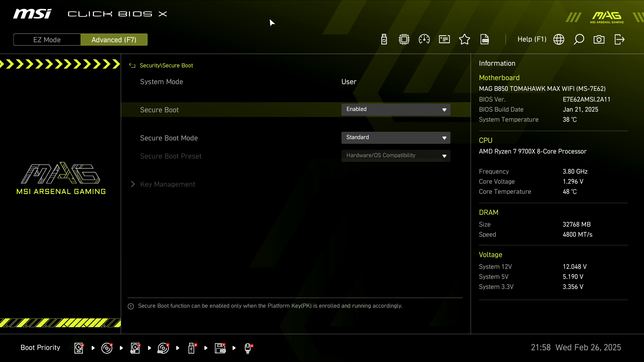The width and height of the screenshot is (644, 362).
Task: Open the M-Flash USB update icon
Action: [384, 40]
